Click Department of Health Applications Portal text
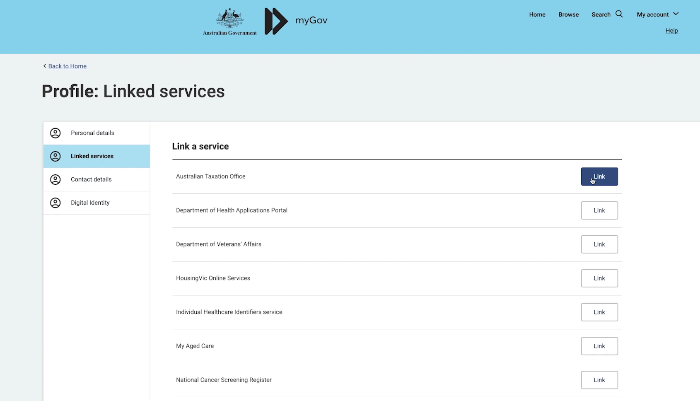The height and width of the screenshot is (401, 700). [231, 210]
